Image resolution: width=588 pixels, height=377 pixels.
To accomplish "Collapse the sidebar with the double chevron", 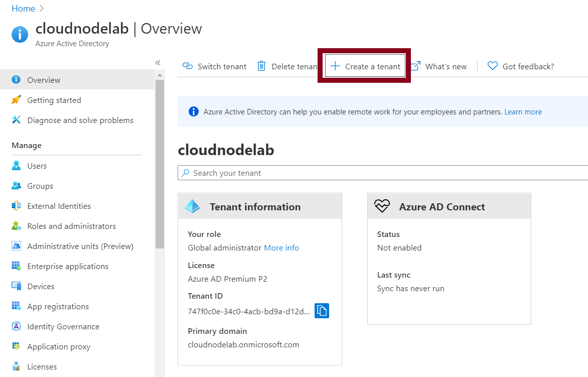I will (x=158, y=63).
